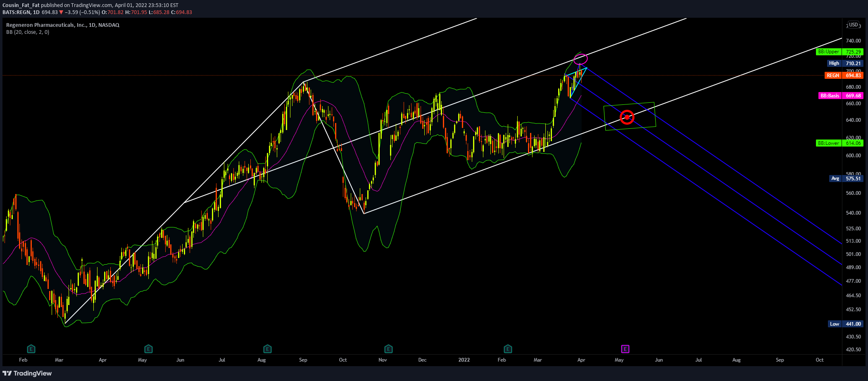Click the BATS:REGN, 1D symbol header text
The width and height of the screenshot is (868, 381).
[21, 12]
